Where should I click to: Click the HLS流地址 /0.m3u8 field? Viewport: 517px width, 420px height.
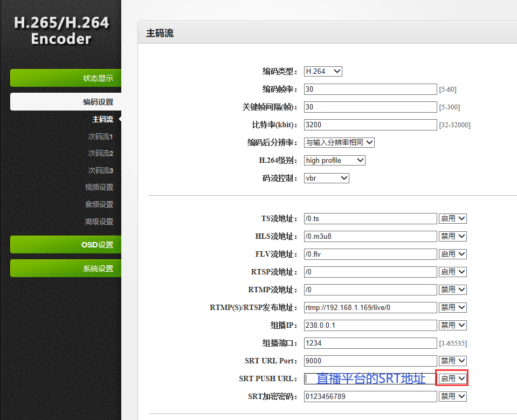(370, 236)
